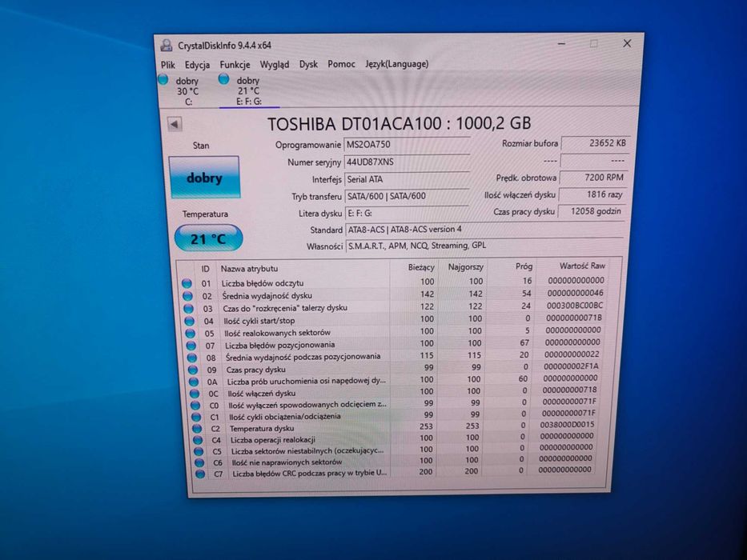Select row Liczba operacji realokacji
This screenshot has width=747, height=560.
[396, 438]
